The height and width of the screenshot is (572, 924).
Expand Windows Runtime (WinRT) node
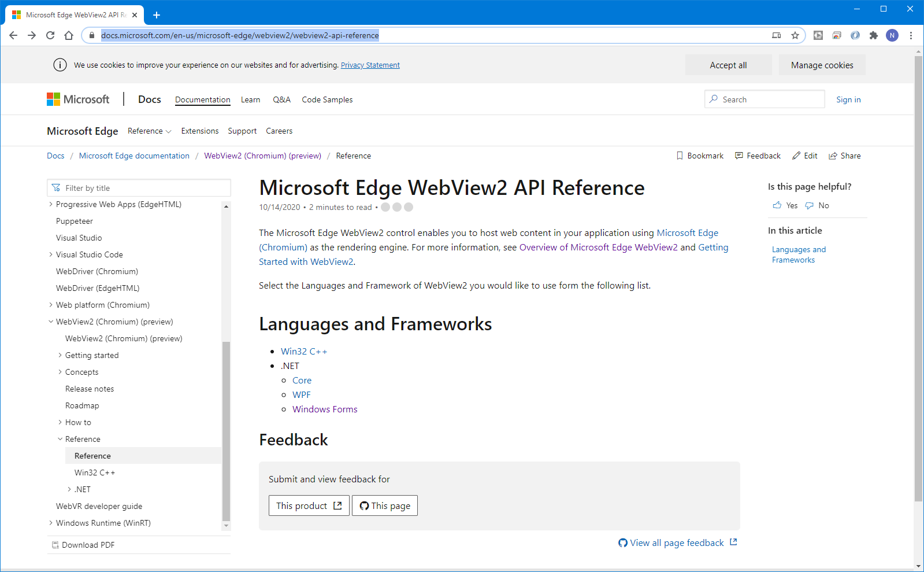tap(51, 523)
